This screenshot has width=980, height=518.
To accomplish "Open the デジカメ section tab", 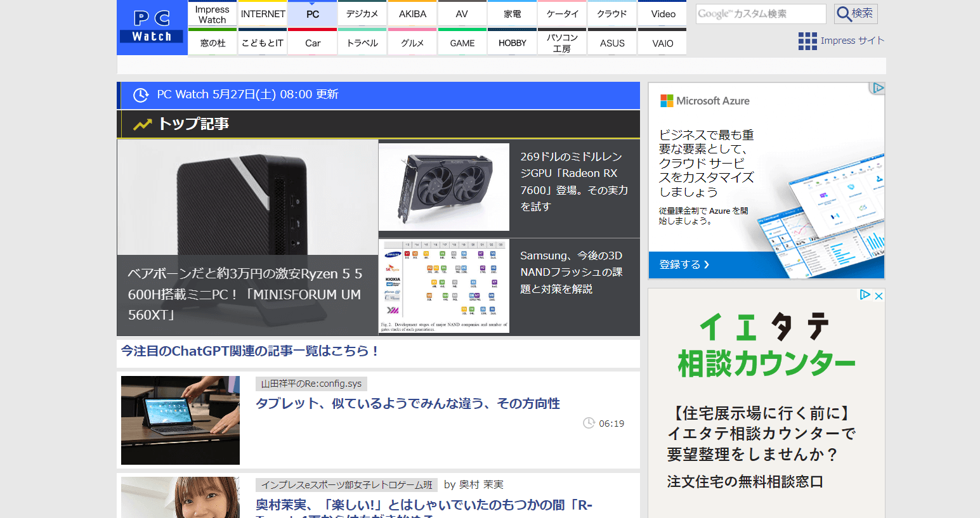I will [x=362, y=13].
